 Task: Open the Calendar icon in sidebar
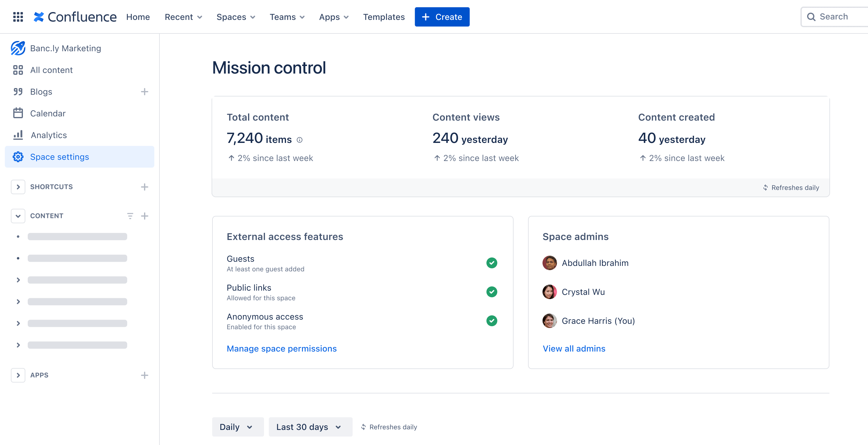tap(18, 113)
